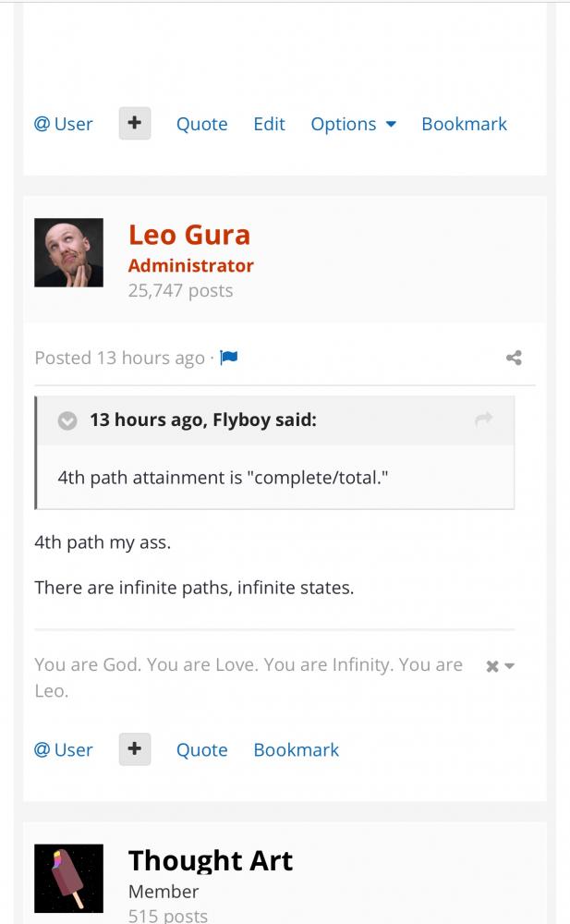Click the plus multiquote button in top post

(x=134, y=123)
